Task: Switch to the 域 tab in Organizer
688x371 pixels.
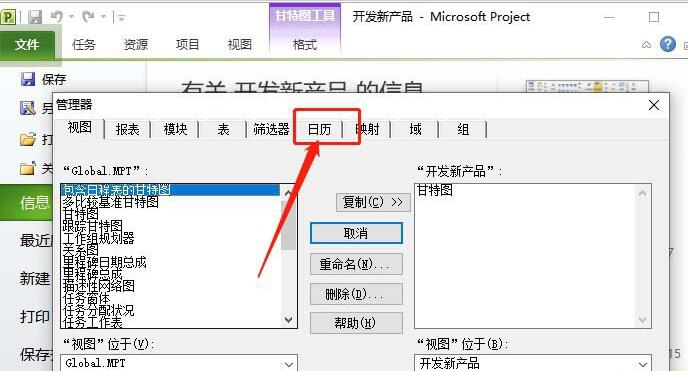Action: pos(415,129)
